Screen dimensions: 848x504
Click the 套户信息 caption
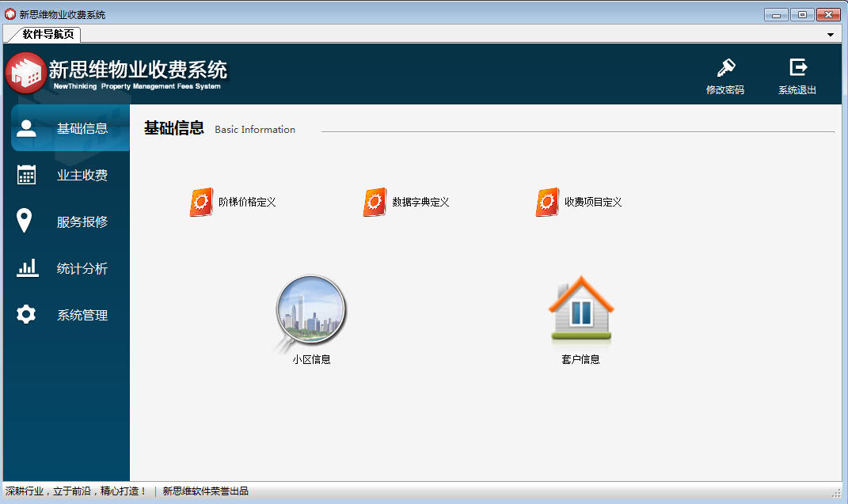click(581, 359)
